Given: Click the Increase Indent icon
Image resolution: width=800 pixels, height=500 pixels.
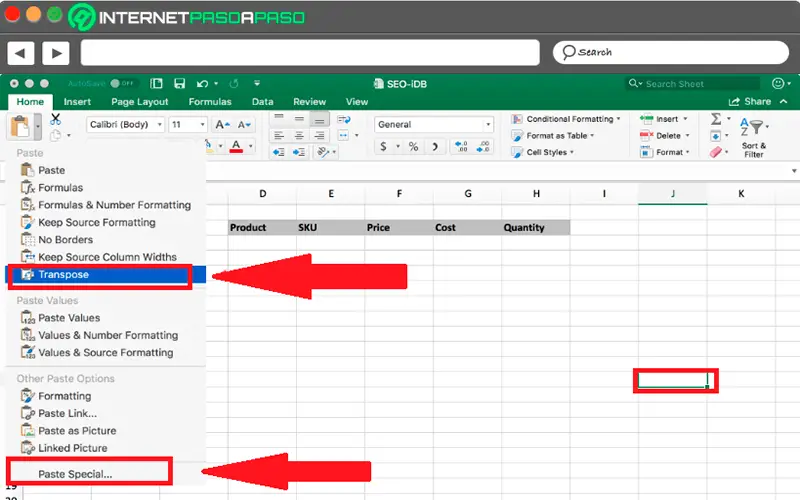Looking at the screenshot, I should click(x=299, y=152).
